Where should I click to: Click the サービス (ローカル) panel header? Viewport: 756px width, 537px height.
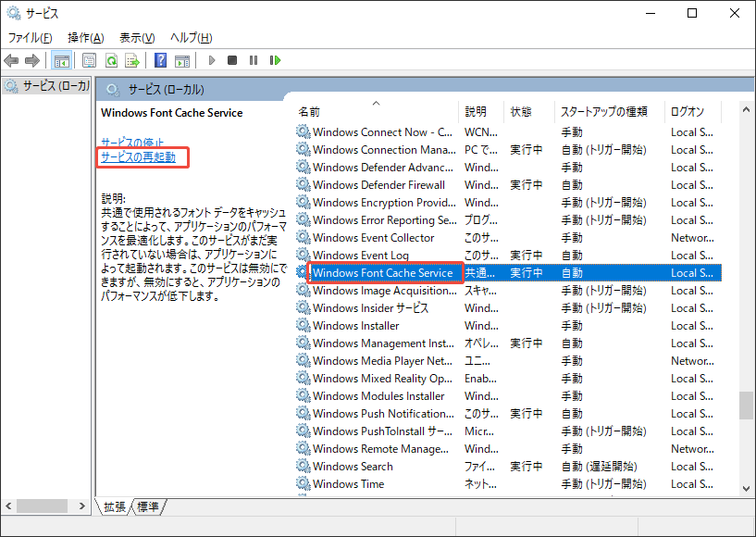click(x=166, y=89)
